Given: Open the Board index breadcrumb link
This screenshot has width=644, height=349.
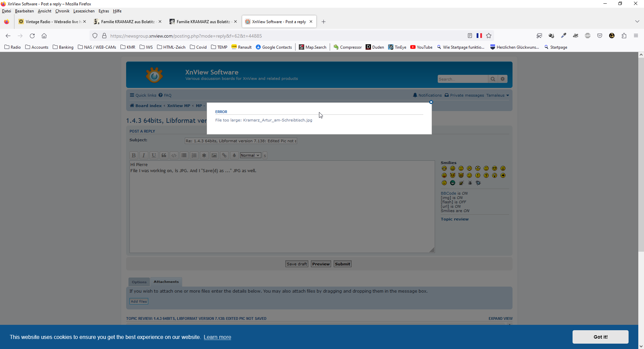Looking at the screenshot, I should tap(146, 106).
